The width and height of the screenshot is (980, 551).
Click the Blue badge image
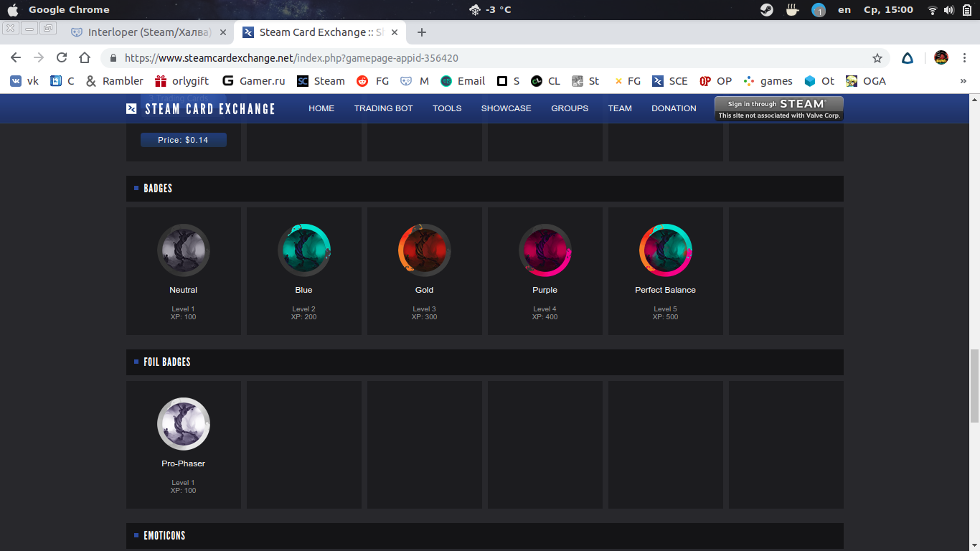coord(304,250)
